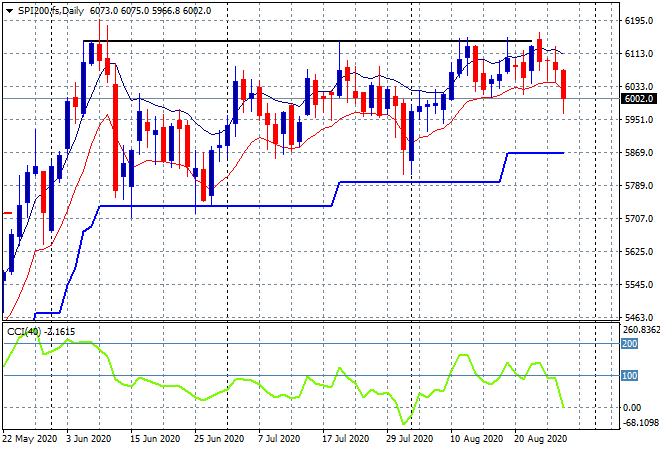This screenshot has width=660, height=450.
Task: Click the 5463.0 price axis label
Action: coord(639,317)
